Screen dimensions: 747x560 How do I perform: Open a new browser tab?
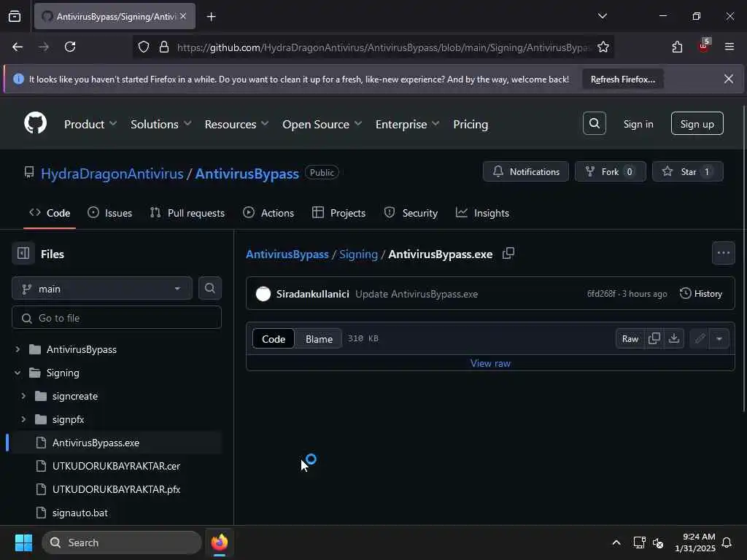coord(211,17)
